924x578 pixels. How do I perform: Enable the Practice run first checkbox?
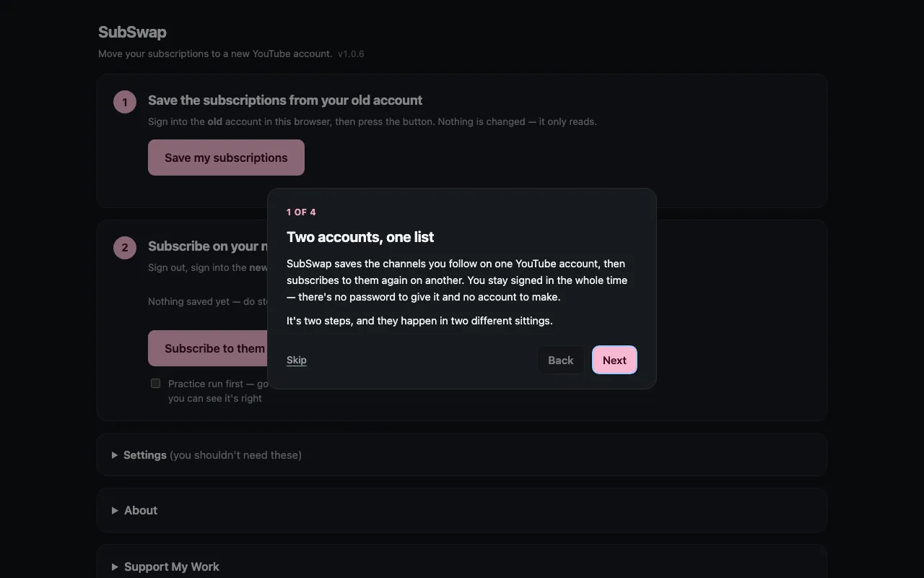pyautogui.click(x=155, y=383)
